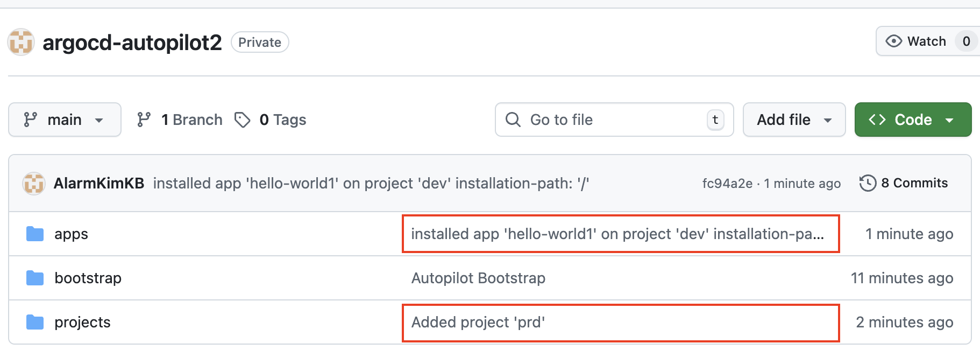Open the green Code dropdown
Viewport: 980px width, 350px height.
pyautogui.click(x=913, y=120)
